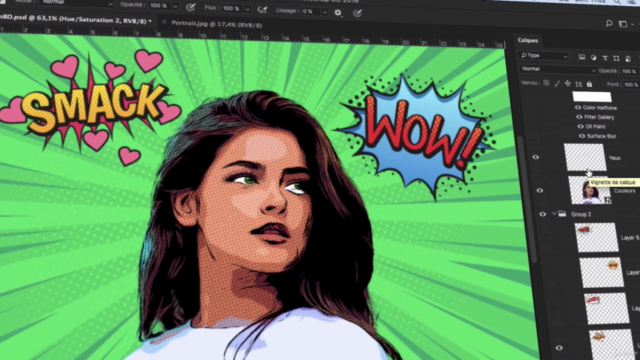This screenshot has width=640, height=360.
Task: Collapse the Group 2 chevron
Action: (x=554, y=213)
